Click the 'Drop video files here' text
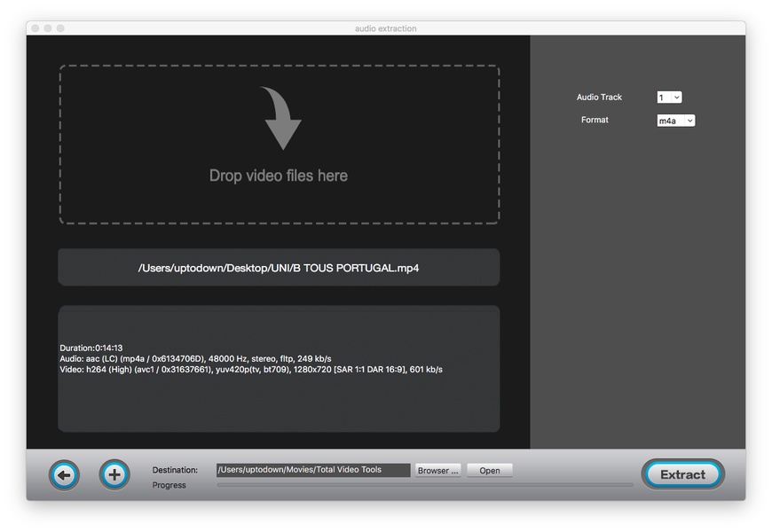Viewport: 772px width, 532px height. (279, 176)
